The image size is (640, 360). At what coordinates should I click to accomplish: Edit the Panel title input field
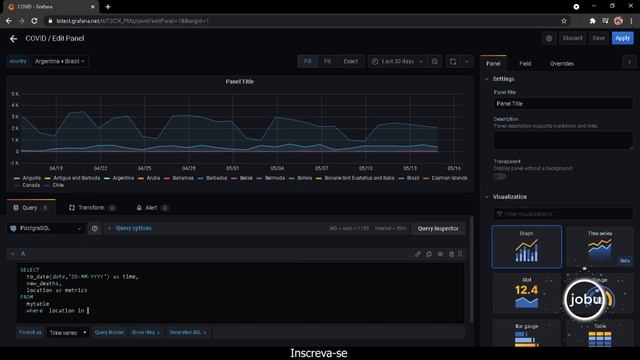click(563, 104)
